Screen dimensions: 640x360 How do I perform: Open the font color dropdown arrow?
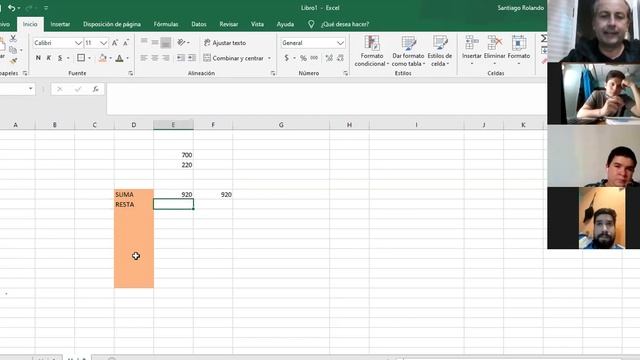[127, 58]
